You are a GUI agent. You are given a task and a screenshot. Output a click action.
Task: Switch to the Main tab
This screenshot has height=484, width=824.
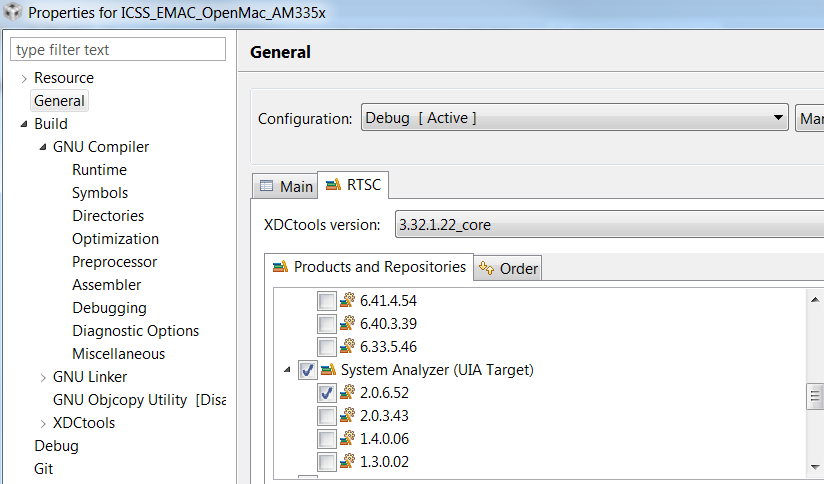pos(286,186)
